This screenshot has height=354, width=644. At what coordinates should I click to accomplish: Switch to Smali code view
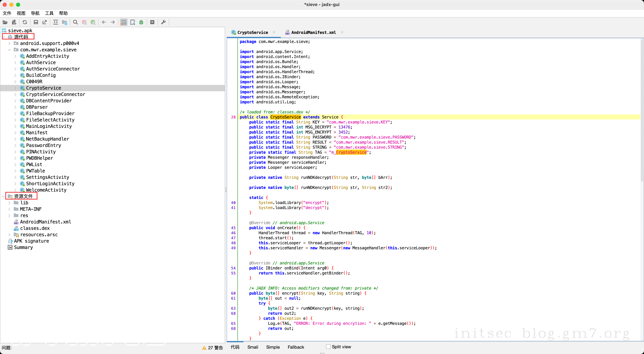[253, 347]
